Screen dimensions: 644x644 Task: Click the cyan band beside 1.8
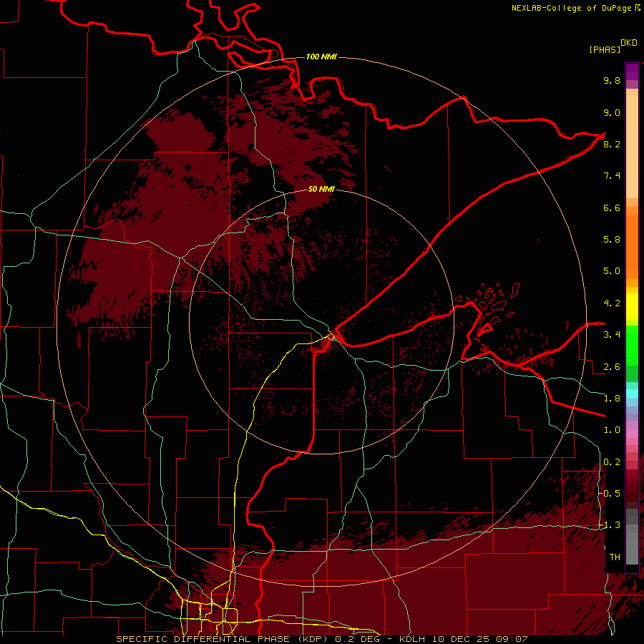click(632, 394)
